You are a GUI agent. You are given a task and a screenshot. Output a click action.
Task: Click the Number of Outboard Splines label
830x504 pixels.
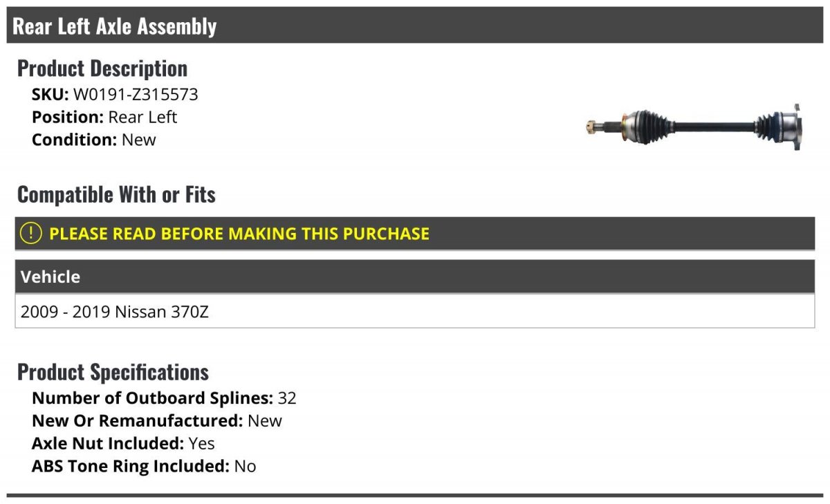(x=152, y=398)
